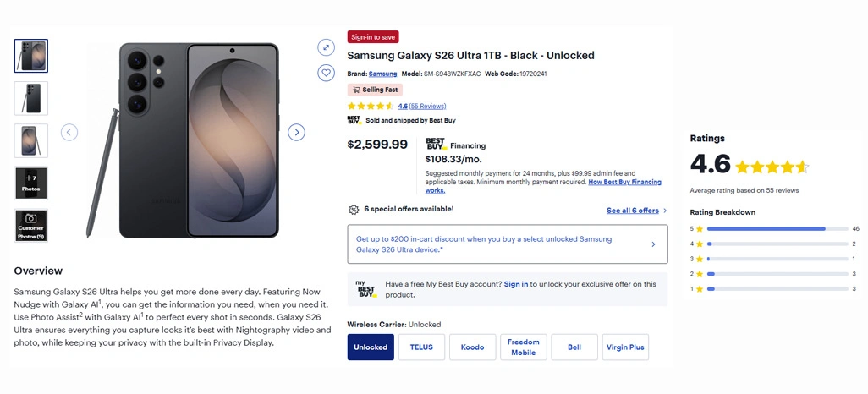Open the Samsung brand link
Viewport: 868px width, 394px height.
pos(382,74)
